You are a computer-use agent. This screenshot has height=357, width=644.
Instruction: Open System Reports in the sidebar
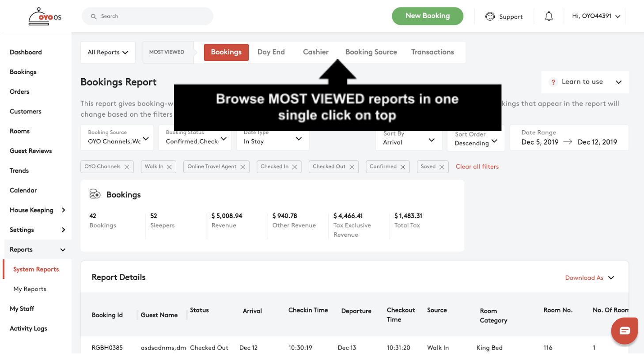tap(36, 270)
